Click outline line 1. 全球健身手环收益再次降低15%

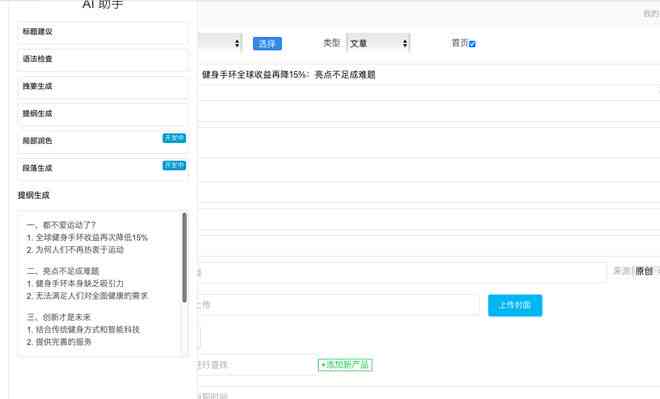(x=87, y=237)
